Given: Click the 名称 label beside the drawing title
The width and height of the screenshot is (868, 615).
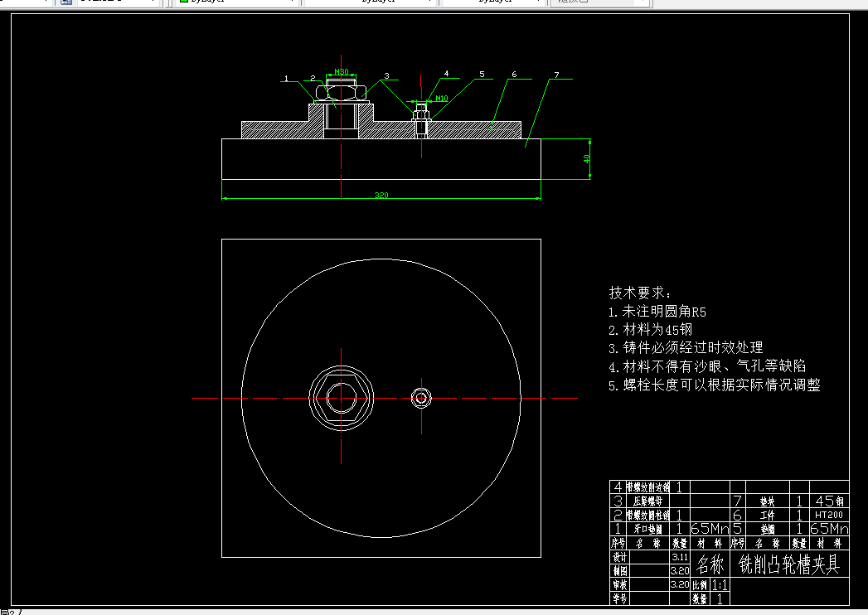Looking at the screenshot, I should 710,564.
